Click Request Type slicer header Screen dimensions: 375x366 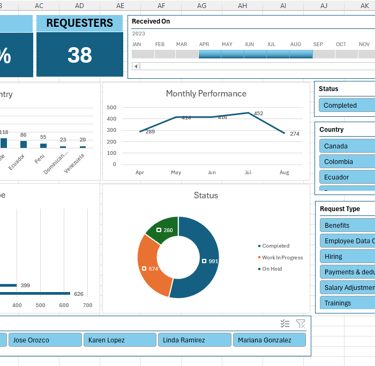pyautogui.click(x=340, y=209)
